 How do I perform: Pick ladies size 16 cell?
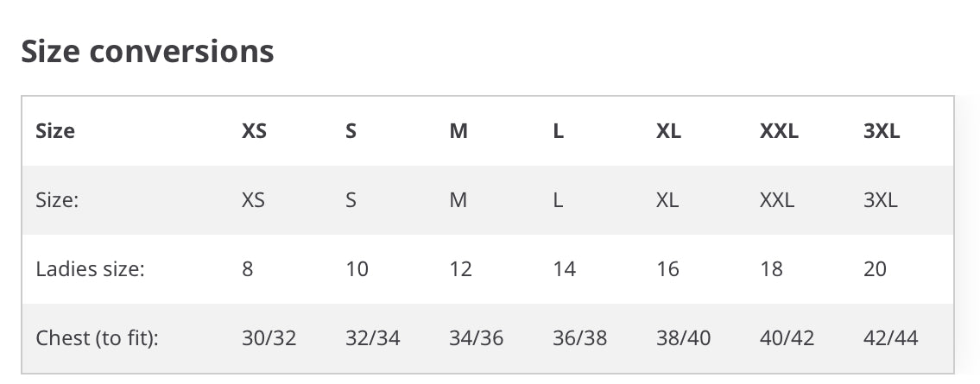[667, 269]
